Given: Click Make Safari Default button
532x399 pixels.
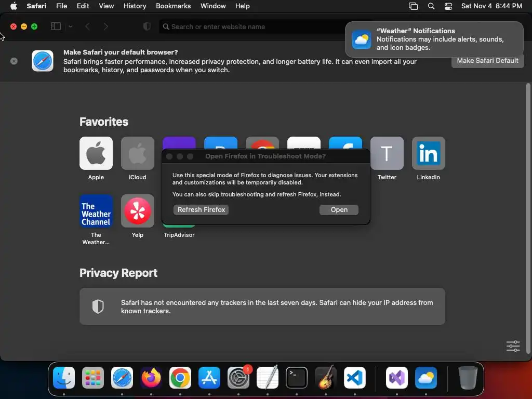Looking at the screenshot, I should 487,61.
